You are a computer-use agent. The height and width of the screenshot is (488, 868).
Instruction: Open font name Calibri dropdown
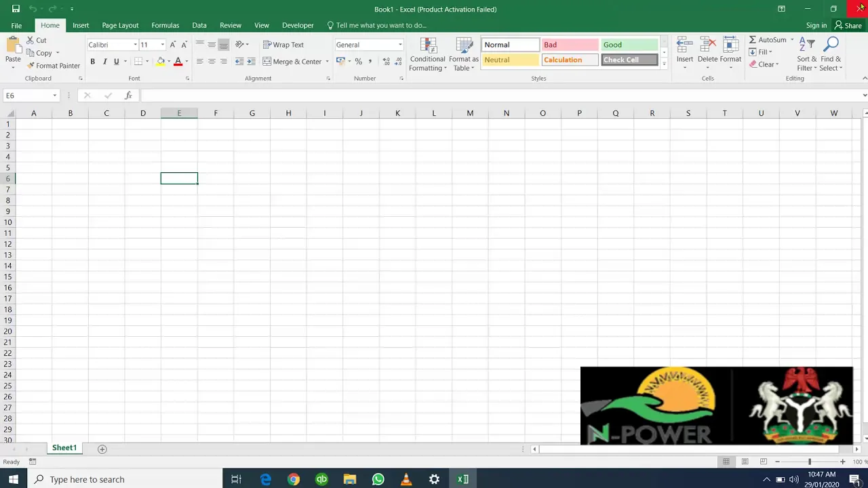coord(135,45)
